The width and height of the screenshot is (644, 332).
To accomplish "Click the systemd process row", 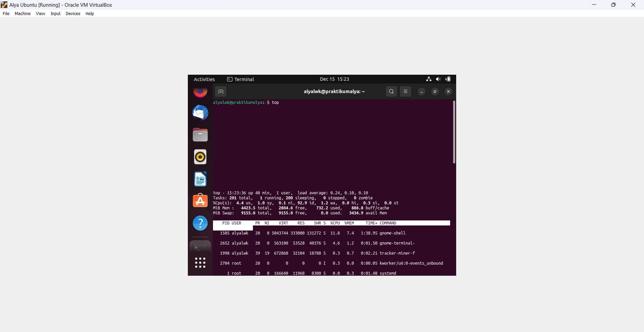I will 312,273.
